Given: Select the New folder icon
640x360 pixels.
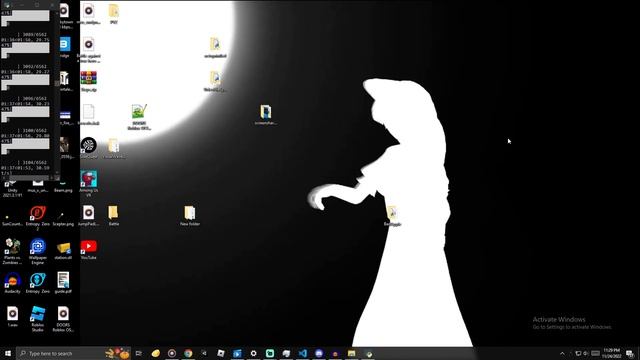Looking at the screenshot, I should pyautogui.click(x=190, y=216).
